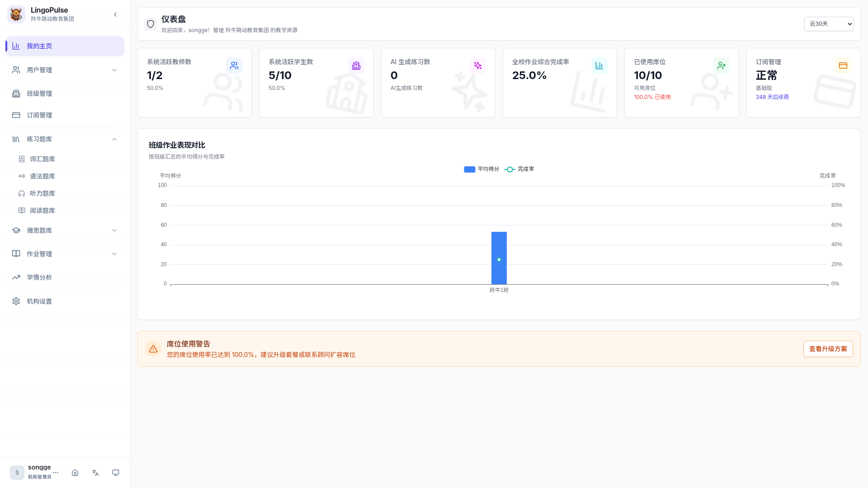The width and height of the screenshot is (868, 488).
Task: Click the sparkle icon on AI 生成练习数 card
Action: tap(477, 66)
